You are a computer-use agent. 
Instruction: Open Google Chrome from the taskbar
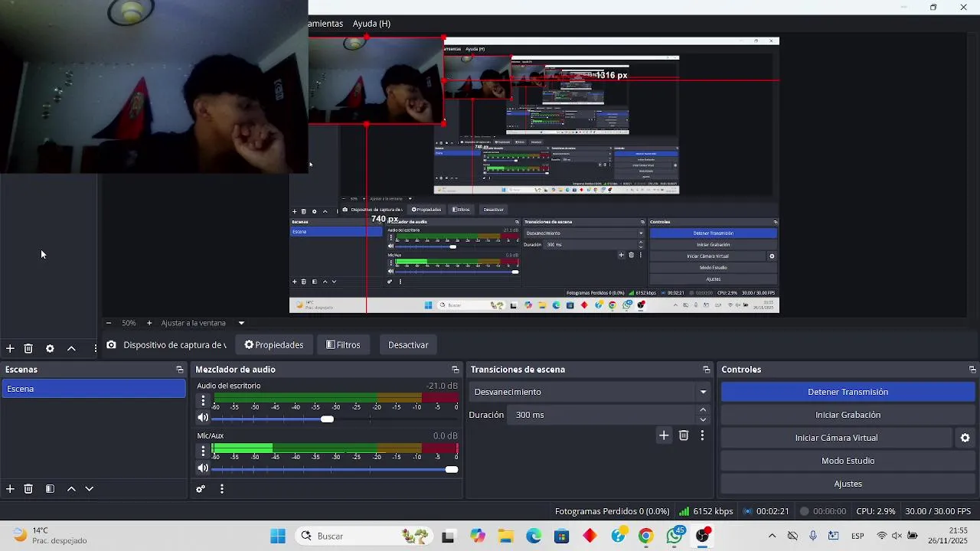(646, 536)
